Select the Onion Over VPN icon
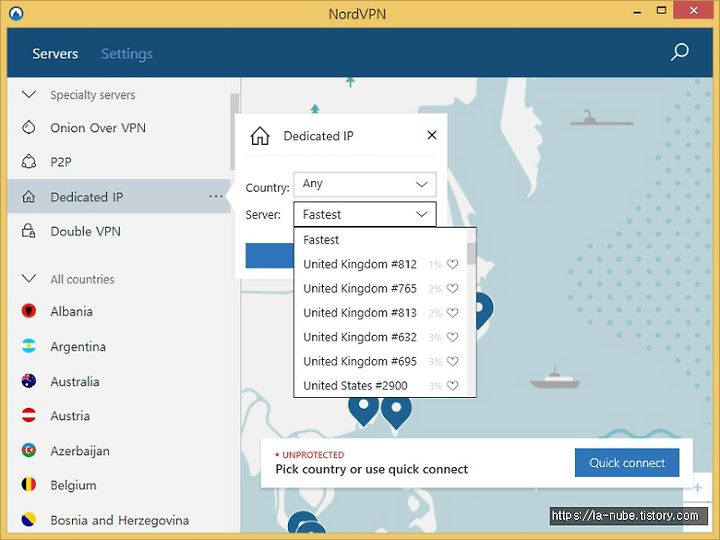This screenshot has width=720, height=540. click(28, 127)
